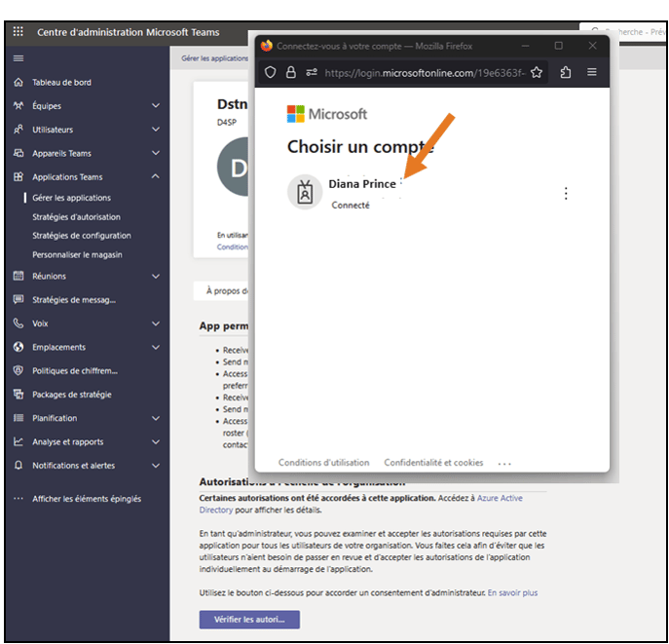The image size is (669, 644).
Task: Collapse the navigation hamburger menu
Action: pyautogui.click(x=19, y=58)
